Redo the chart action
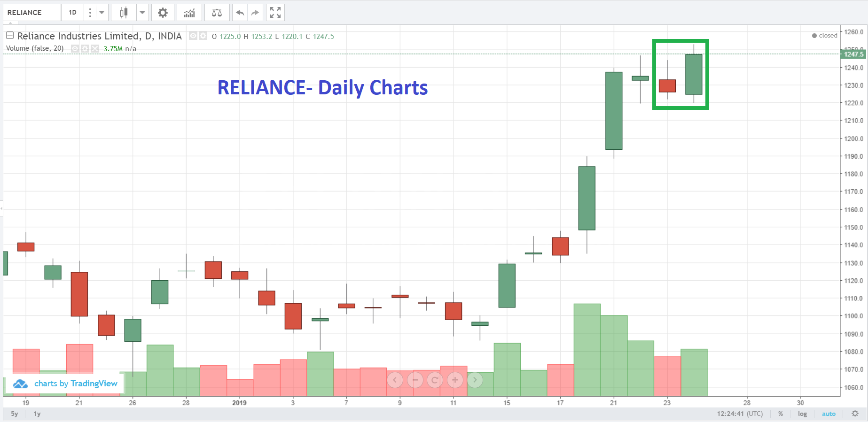 pos(255,13)
